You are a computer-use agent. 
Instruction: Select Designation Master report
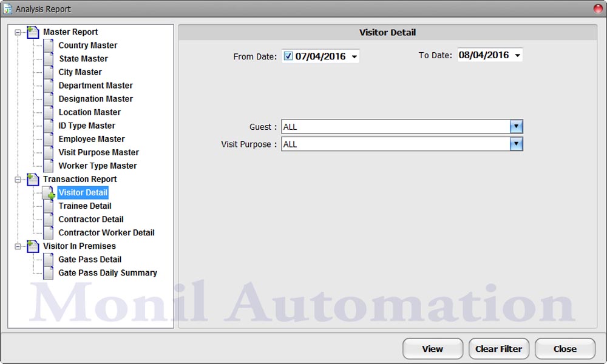click(96, 99)
